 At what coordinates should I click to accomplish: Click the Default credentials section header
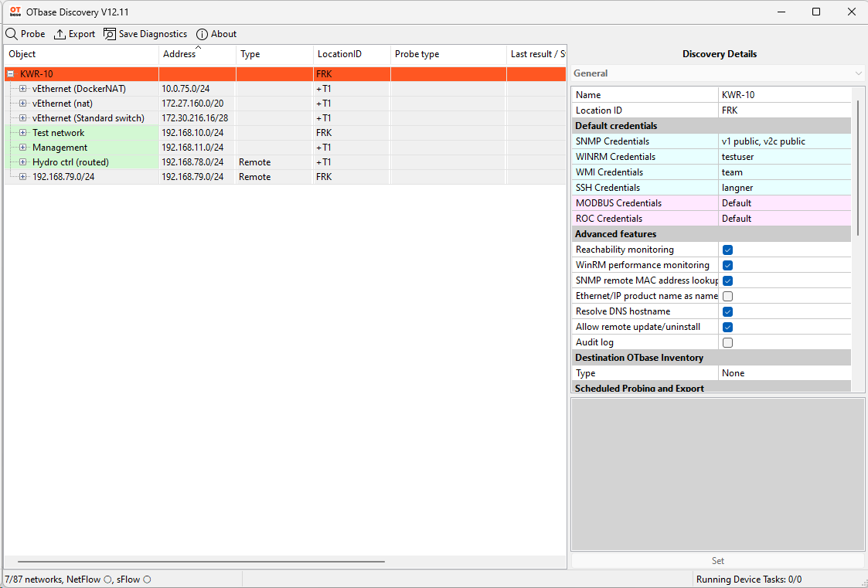point(711,126)
